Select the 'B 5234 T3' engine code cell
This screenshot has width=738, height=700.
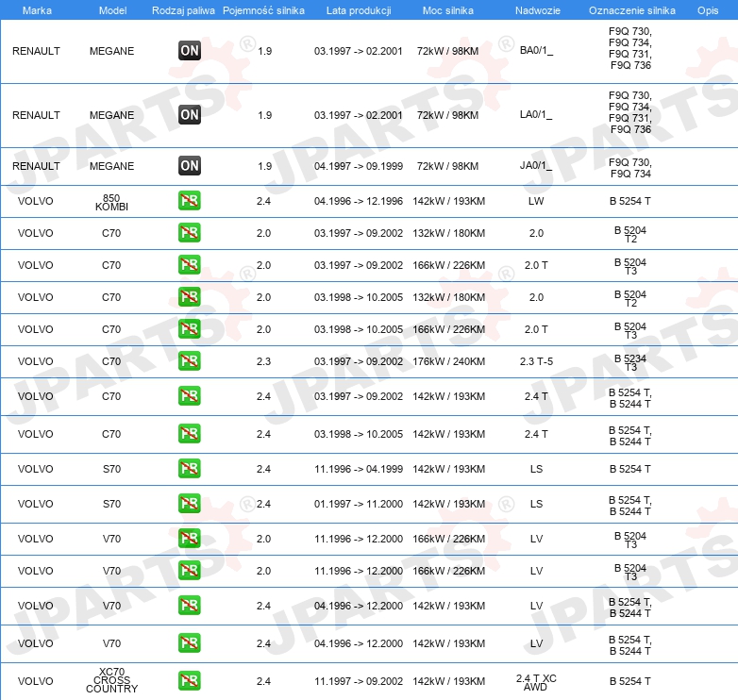pyautogui.click(x=630, y=362)
